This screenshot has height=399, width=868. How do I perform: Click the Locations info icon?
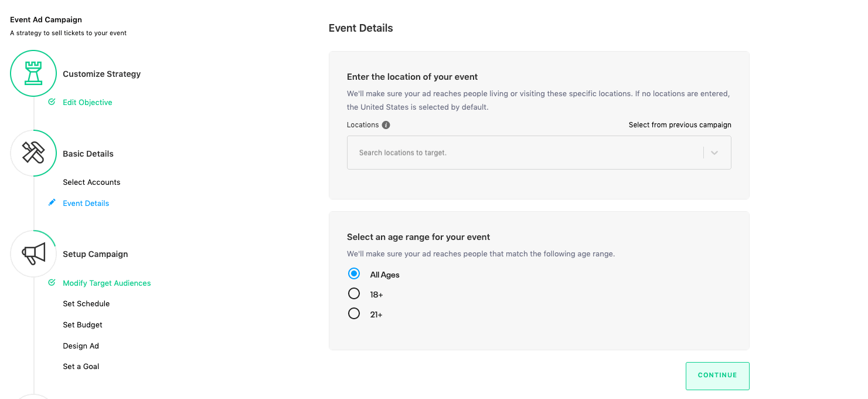point(386,125)
